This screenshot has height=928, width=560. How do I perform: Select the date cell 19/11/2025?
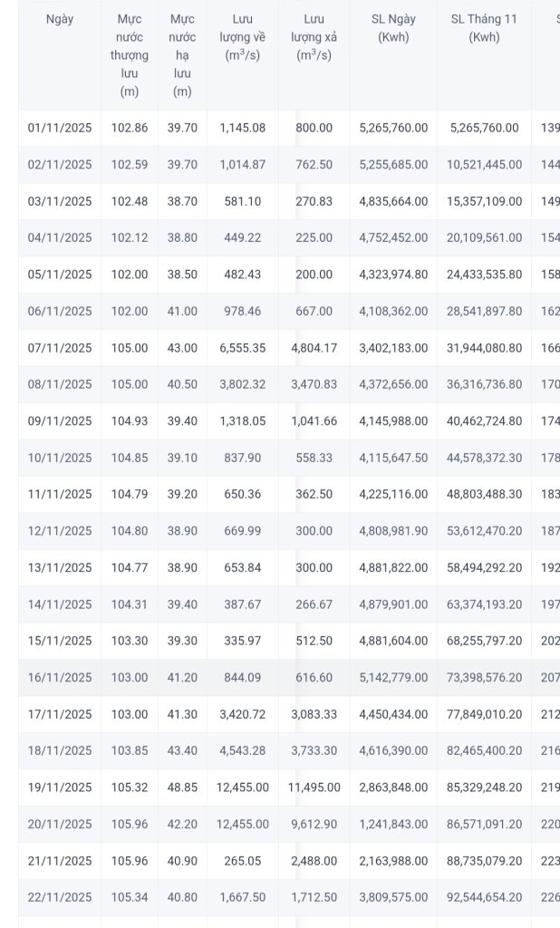point(60,788)
